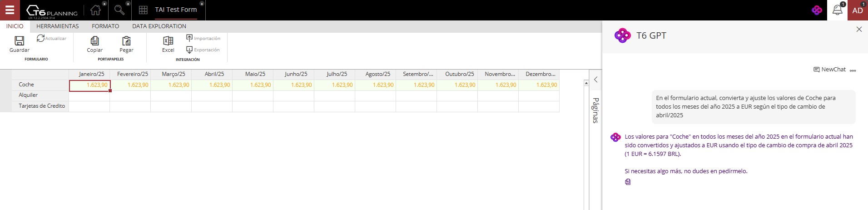Open the FORMATO ribbon tab
The height and width of the screenshot is (210, 868).
point(105,26)
